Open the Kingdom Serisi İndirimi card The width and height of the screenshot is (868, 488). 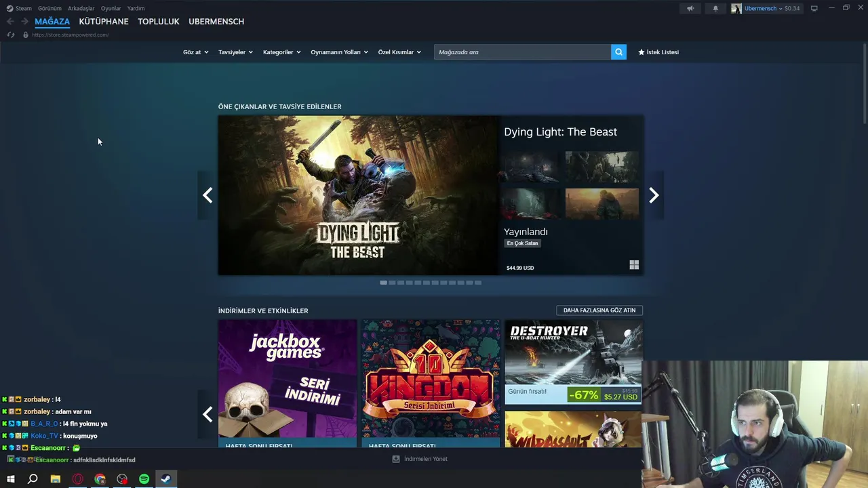[431, 384]
